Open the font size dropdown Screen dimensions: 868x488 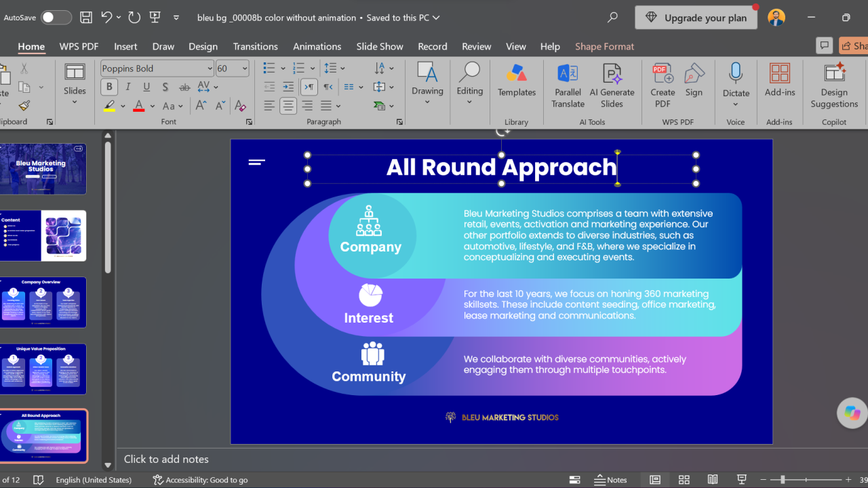[245, 68]
